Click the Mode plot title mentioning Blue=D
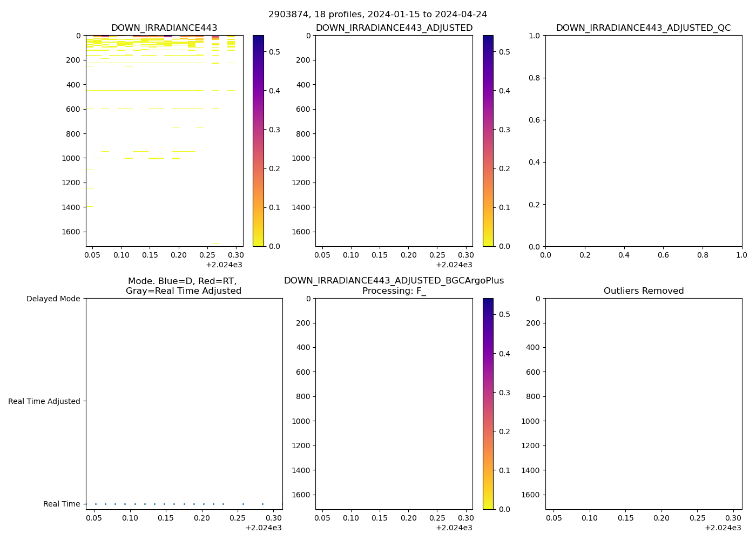Image resolution: width=756 pixels, height=540 pixels. pyautogui.click(x=183, y=286)
